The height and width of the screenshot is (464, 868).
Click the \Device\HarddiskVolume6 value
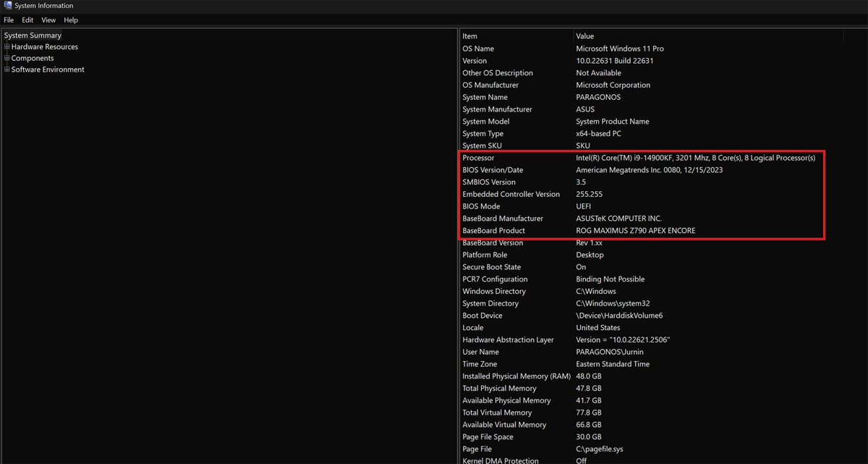pos(619,316)
